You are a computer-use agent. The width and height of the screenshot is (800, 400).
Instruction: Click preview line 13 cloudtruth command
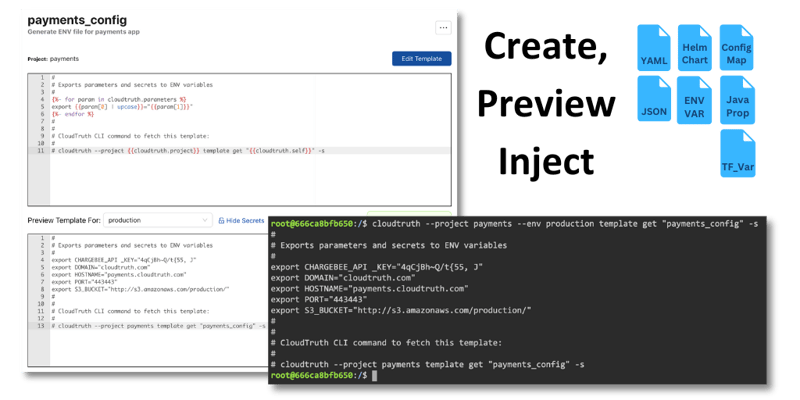pos(159,326)
